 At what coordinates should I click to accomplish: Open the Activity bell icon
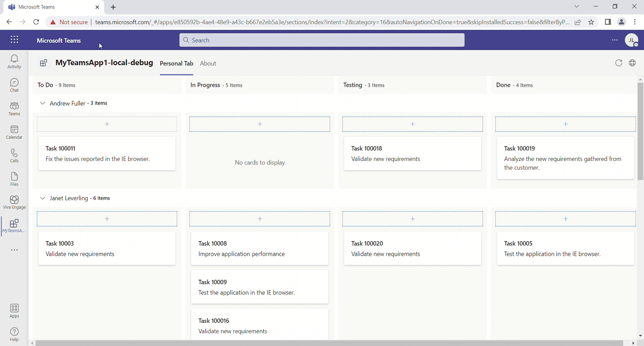[14, 62]
